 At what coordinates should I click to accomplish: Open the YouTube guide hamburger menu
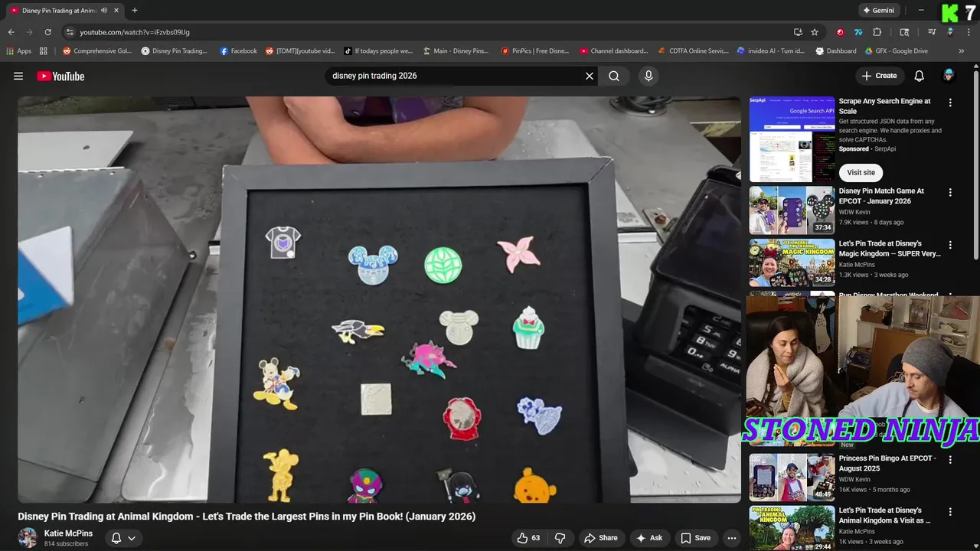(18, 76)
